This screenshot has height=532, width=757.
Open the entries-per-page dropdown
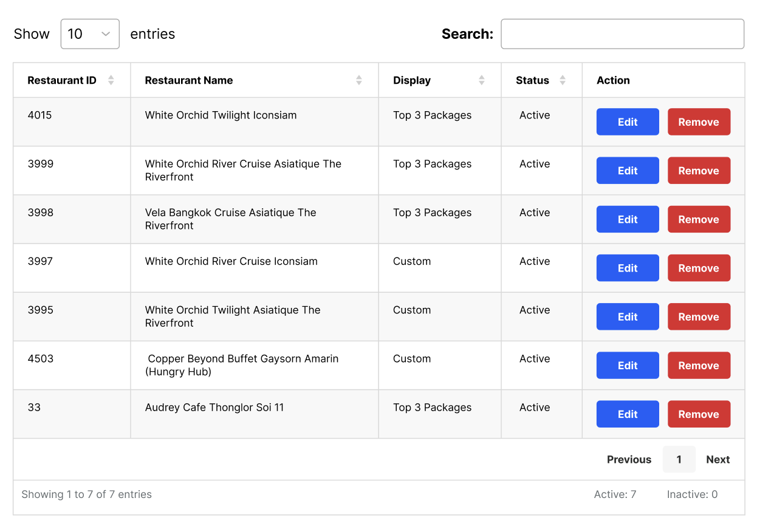pos(90,34)
